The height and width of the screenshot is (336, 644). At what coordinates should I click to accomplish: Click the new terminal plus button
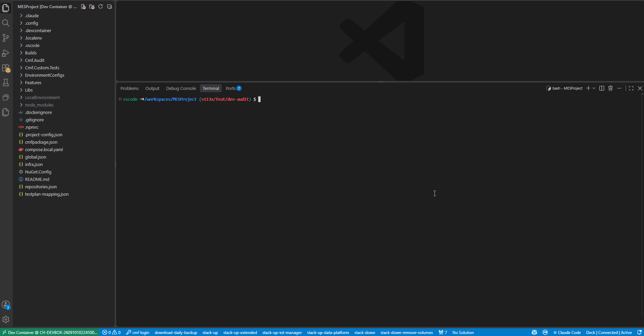click(x=588, y=88)
